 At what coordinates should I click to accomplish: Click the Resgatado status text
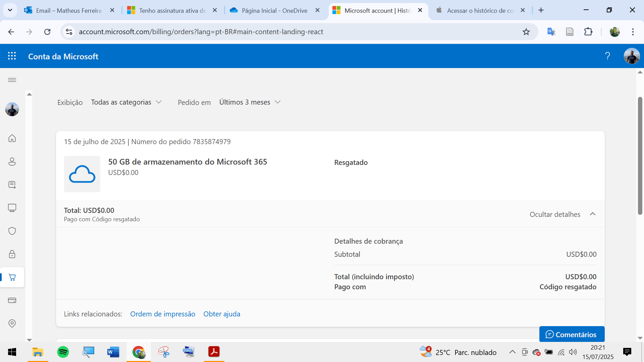pos(351,163)
